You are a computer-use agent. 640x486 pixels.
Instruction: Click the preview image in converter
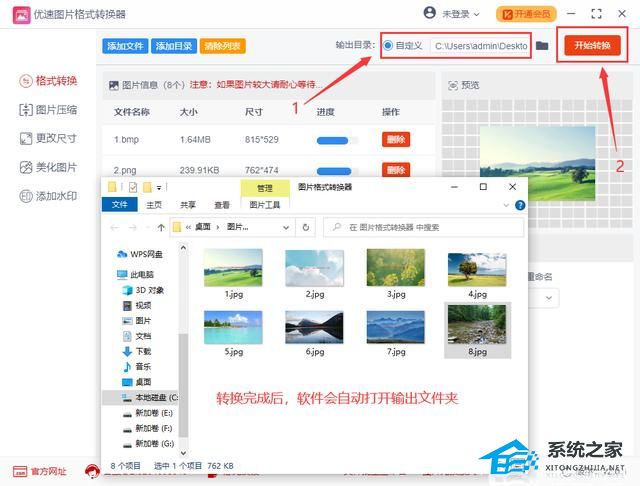(x=537, y=163)
